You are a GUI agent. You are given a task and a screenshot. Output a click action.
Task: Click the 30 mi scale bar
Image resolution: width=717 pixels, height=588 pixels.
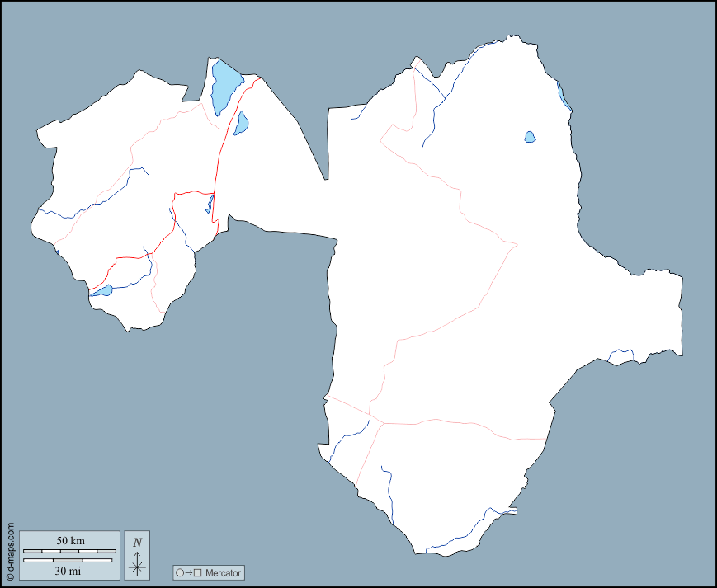[x=68, y=561]
